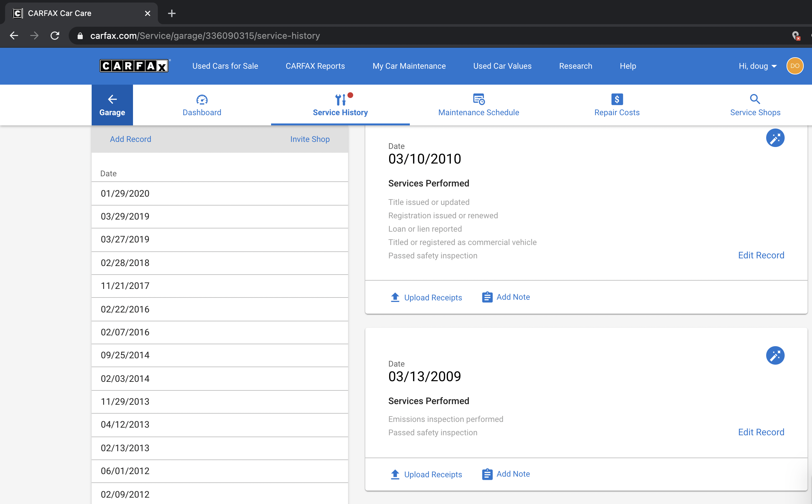Upload Receipts for 03/13/2009 record

(x=426, y=474)
